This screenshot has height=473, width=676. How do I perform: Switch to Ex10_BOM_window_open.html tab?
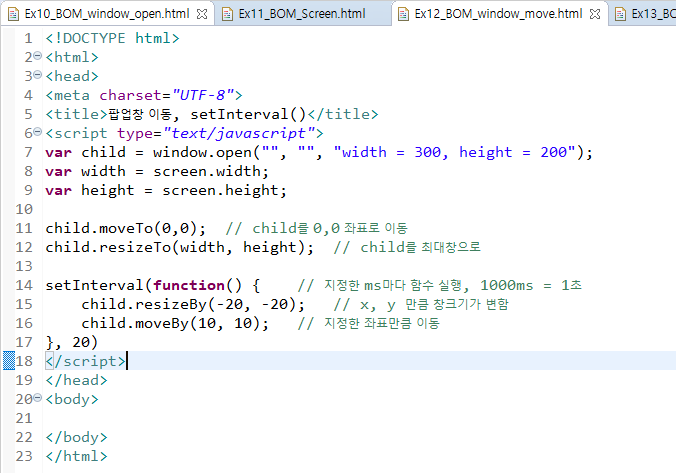coord(107,14)
